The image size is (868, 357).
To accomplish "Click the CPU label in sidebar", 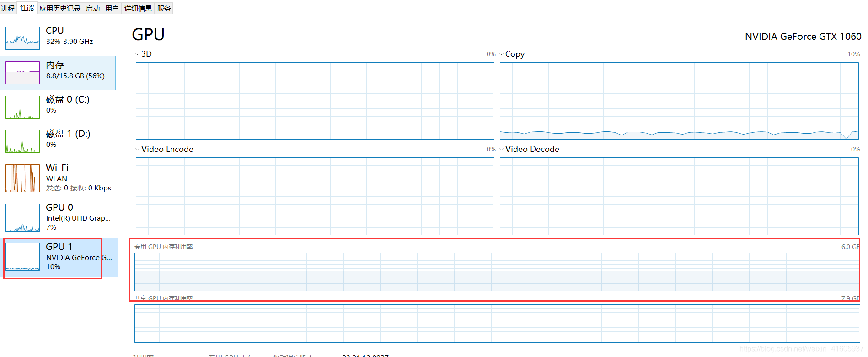I will pos(55,30).
